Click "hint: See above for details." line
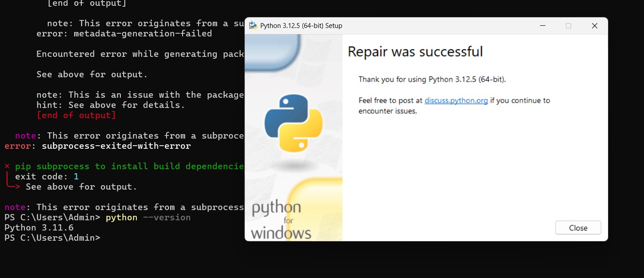Screen dimensions: 644x278 pyautogui.click(x=111, y=105)
